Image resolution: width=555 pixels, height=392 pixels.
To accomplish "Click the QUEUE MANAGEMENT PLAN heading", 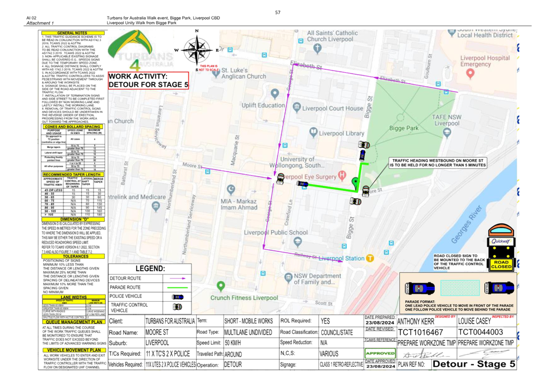I will [74, 322].
